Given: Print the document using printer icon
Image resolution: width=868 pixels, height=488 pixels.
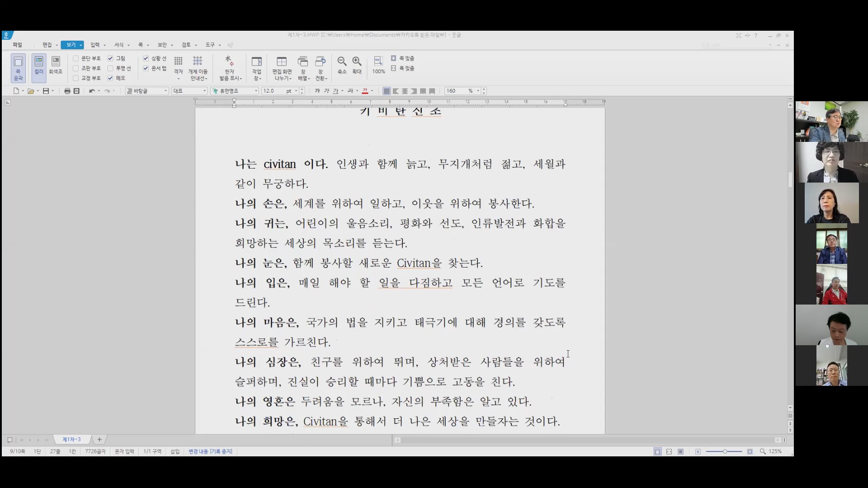Looking at the screenshot, I should coord(67,91).
